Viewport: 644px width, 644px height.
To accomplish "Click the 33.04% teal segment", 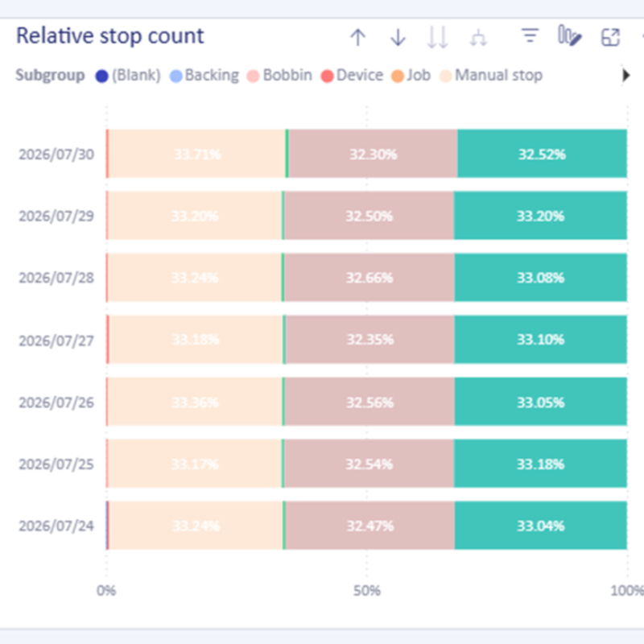I will point(541,526).
